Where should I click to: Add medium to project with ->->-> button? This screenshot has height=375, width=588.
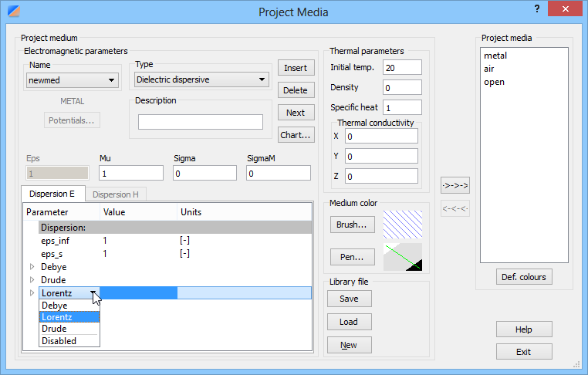[x=455, y=186]
